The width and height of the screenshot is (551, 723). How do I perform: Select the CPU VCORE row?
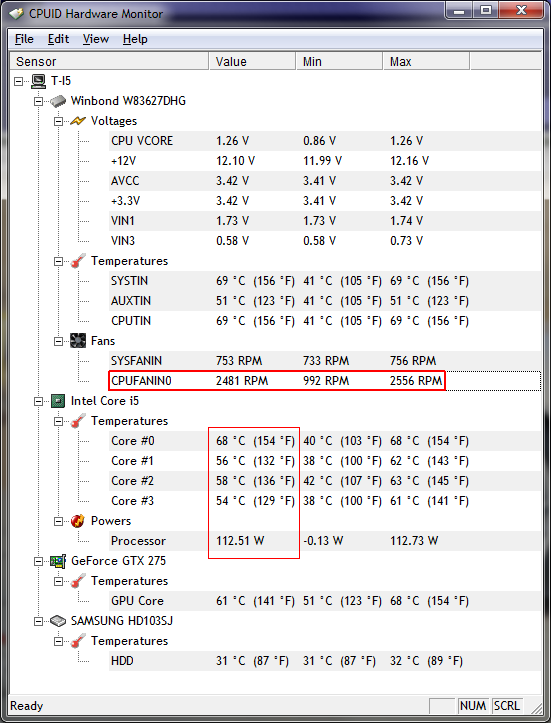(325, 141)
